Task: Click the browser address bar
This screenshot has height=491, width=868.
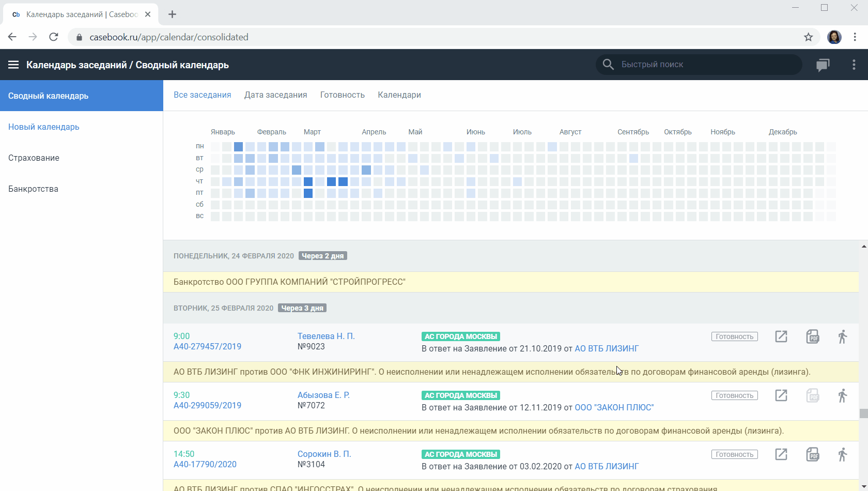Action: pos(444,37)
